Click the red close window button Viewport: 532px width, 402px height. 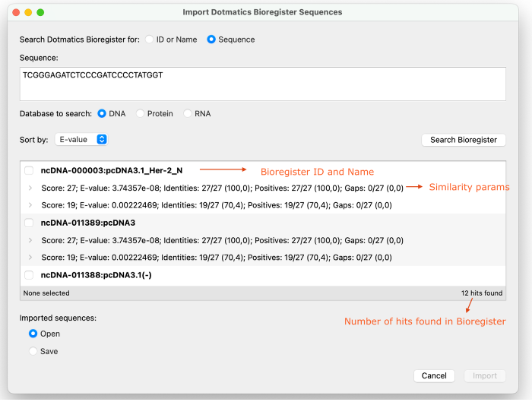16,13
